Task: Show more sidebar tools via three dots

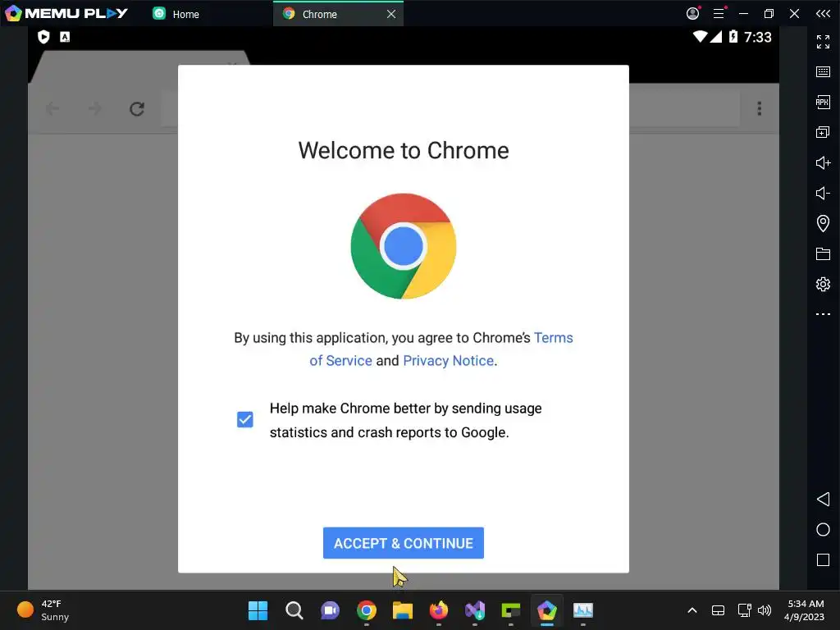Action: [823, 314]
